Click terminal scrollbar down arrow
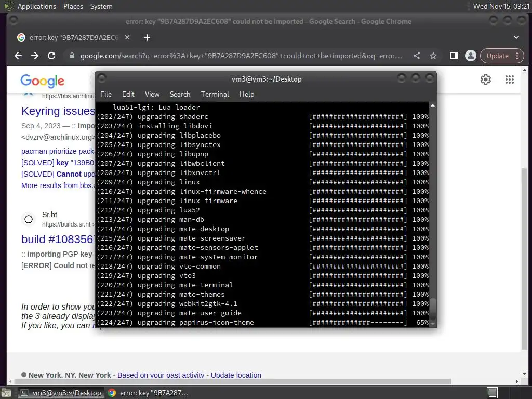This screenshot has height=399, width=532. 433,324
